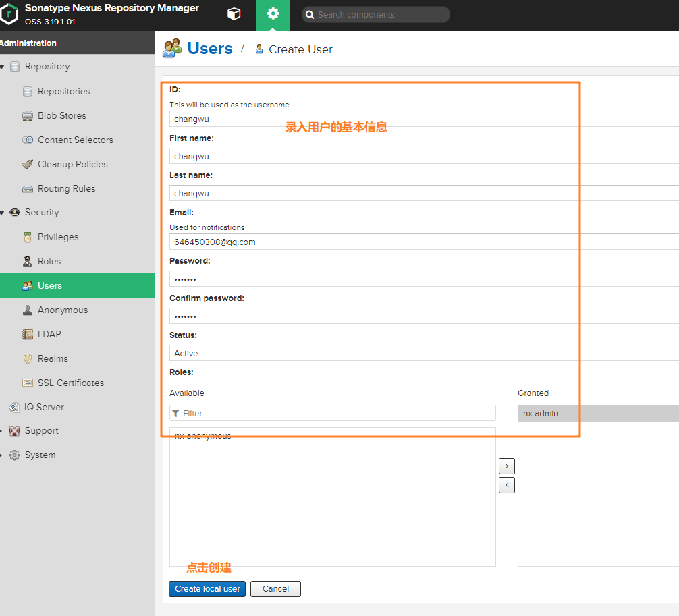Click the move-right arrow to grant role
The height and width of the screenshot is (616, 679).
click(x=506, y=466)
